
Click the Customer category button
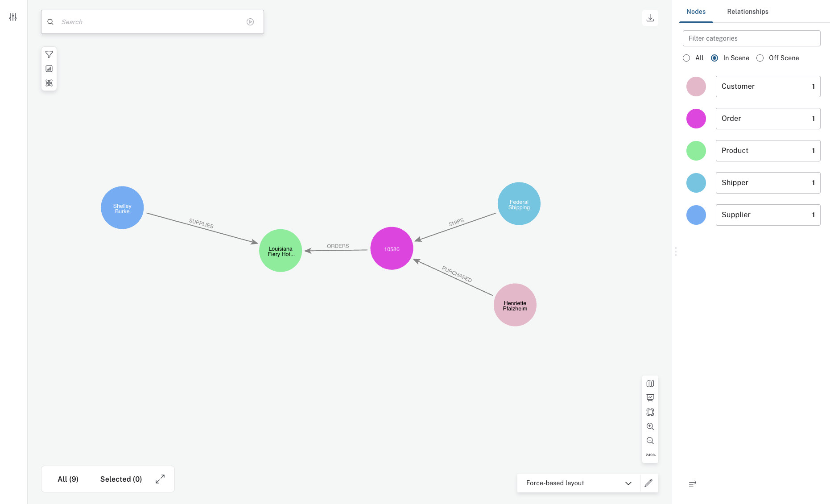[768, 87]
